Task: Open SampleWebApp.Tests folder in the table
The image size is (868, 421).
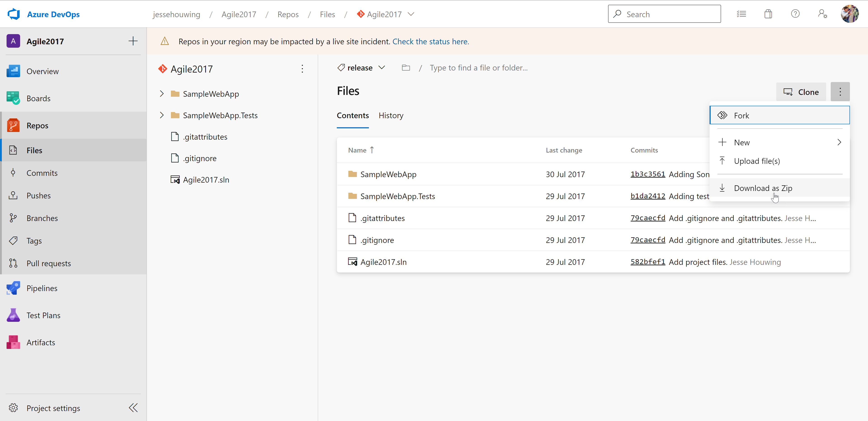Action: point(398,196)
